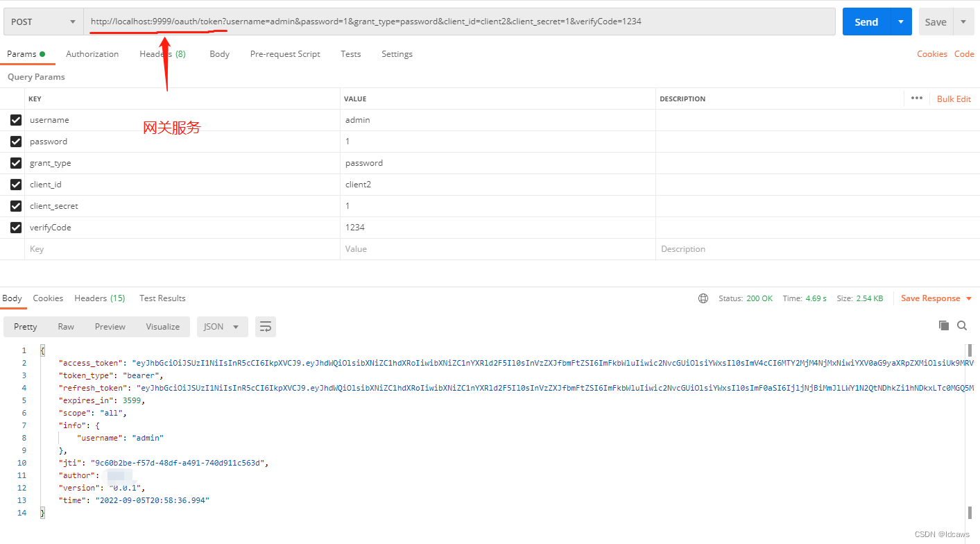Click the value cell containing admin
Screen dimensions: 980x544
[x=497, y=120]
